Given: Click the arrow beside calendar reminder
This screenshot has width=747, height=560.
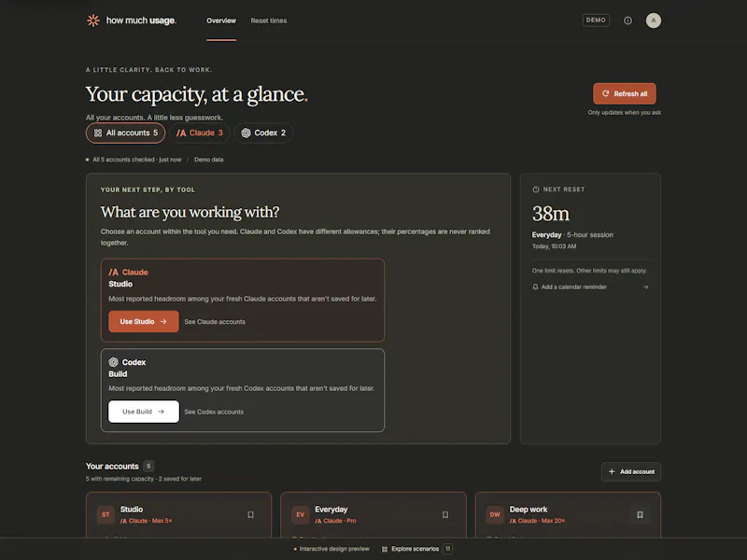Looking at the screenshot, I should click(x=645, y=287).
